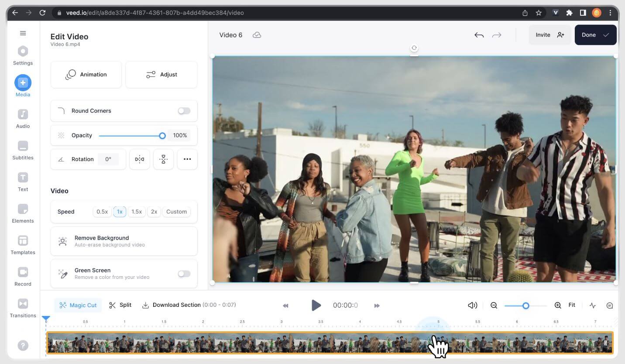Open the Record panel
This screenshot has height=364, width=625.
click(23, 277)
